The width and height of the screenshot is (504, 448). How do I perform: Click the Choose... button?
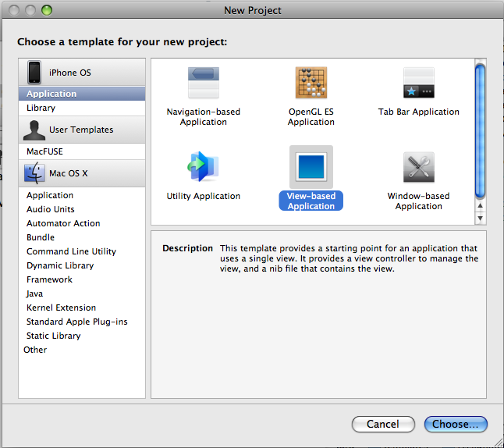tap(456, 425)
